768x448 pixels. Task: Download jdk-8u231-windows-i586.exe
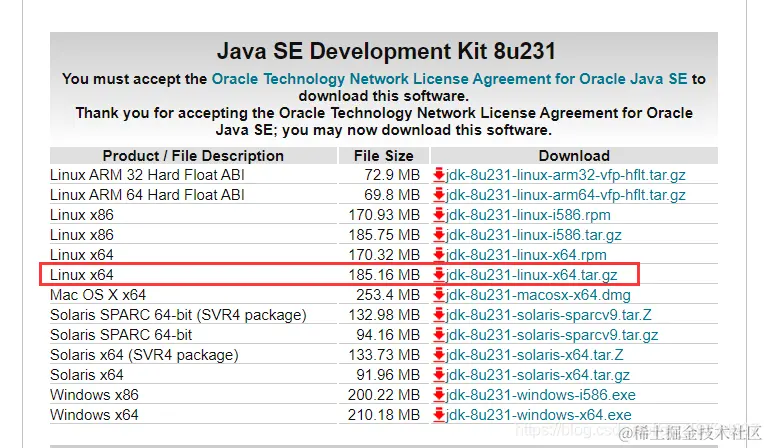[x=541, y=395]
